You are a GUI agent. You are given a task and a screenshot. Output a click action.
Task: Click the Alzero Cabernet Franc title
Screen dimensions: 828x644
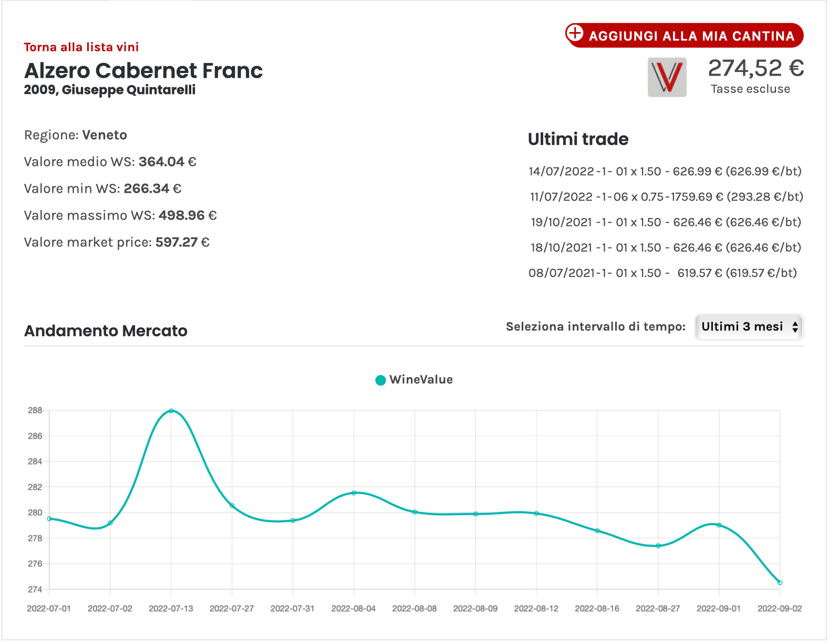pos(143,70)
